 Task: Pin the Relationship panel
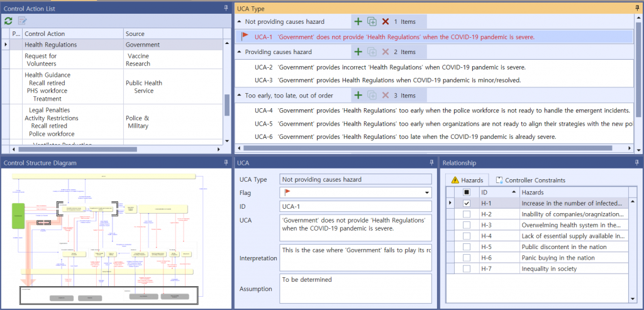pyautogui.click(x=638, y=163)
